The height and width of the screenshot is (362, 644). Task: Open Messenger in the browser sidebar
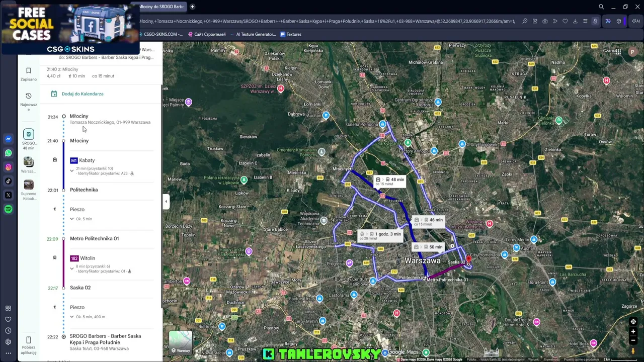click(8, 139)
